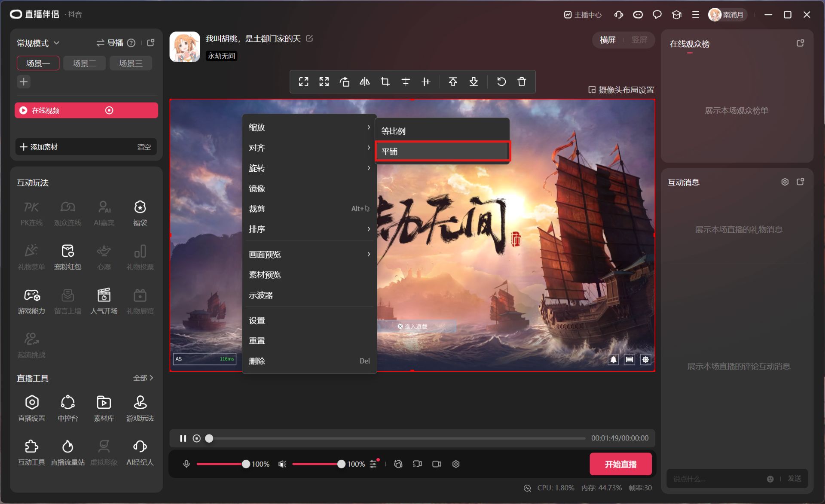Click the 导播 button
The image size is (825, 504).
(x=110, y=43)
